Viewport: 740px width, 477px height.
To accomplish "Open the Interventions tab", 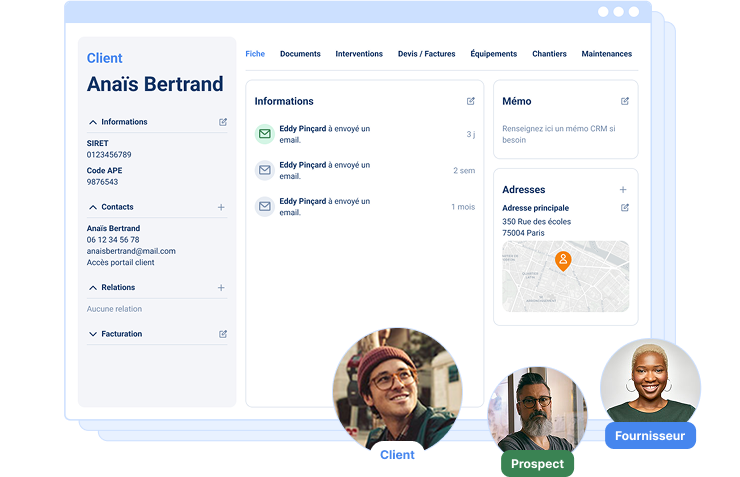I will tap(359, 54).
